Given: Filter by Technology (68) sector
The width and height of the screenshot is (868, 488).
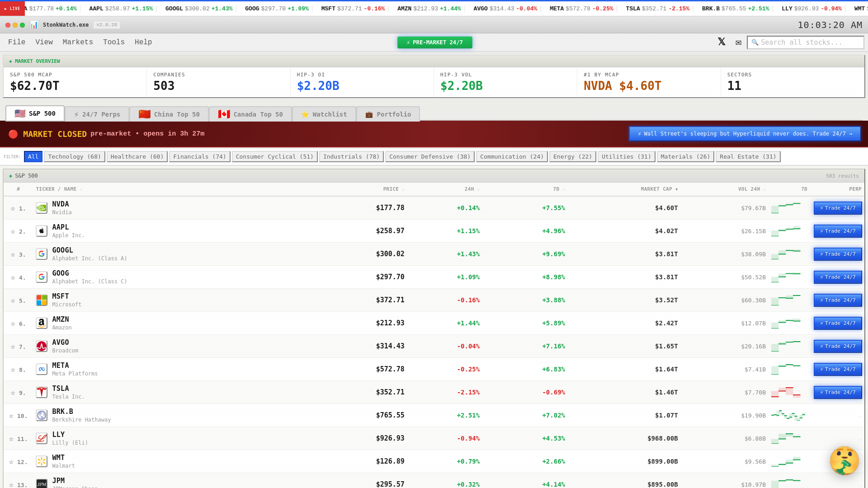Looking at the screenshot, I should tap(75, 157).
